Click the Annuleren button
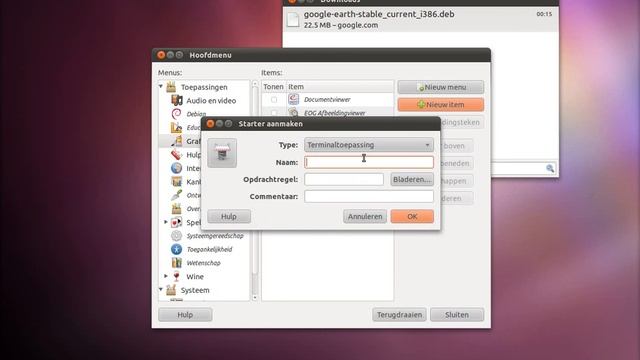This screenshot has height=360, width=640. point(365,216)
